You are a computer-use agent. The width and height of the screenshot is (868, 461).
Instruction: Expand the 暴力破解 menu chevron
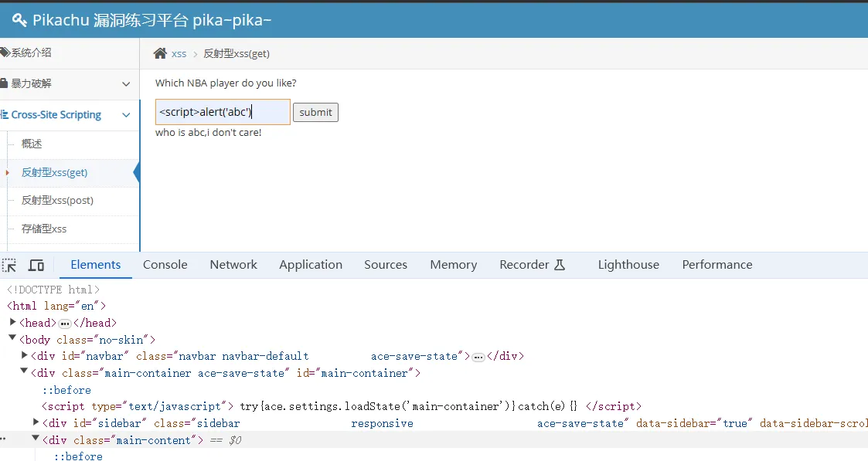[126, 84]
